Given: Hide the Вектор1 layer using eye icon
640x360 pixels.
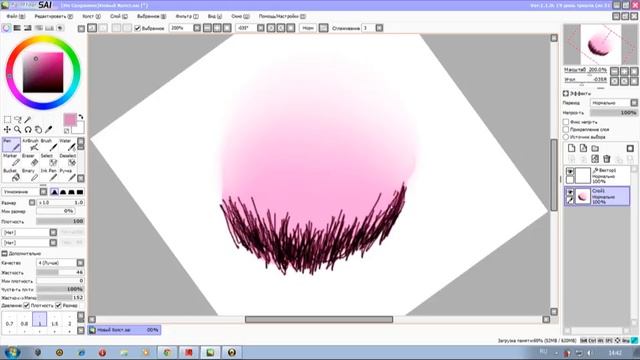Looking at the screenshot, I should pyautogui.click(x=570, y=171).
